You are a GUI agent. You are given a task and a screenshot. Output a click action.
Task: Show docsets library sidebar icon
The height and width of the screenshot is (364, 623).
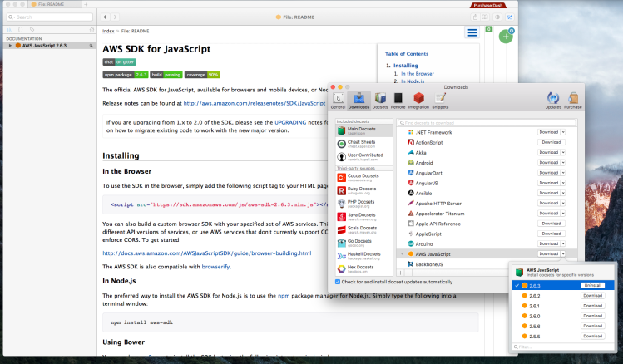(9, 30)
